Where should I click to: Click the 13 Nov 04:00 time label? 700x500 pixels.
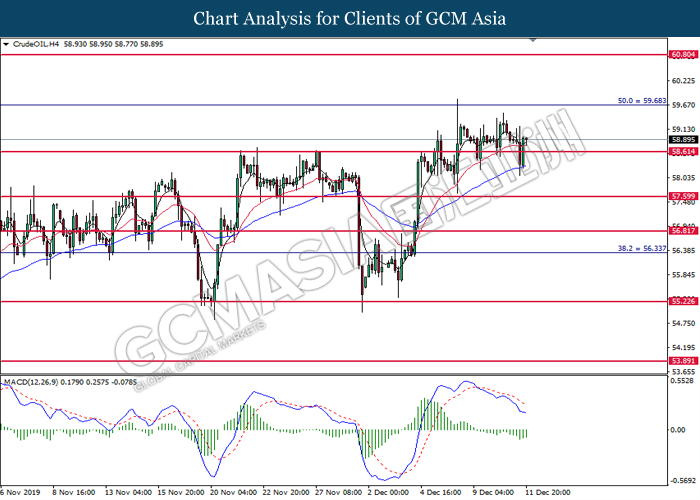point(128,492)
